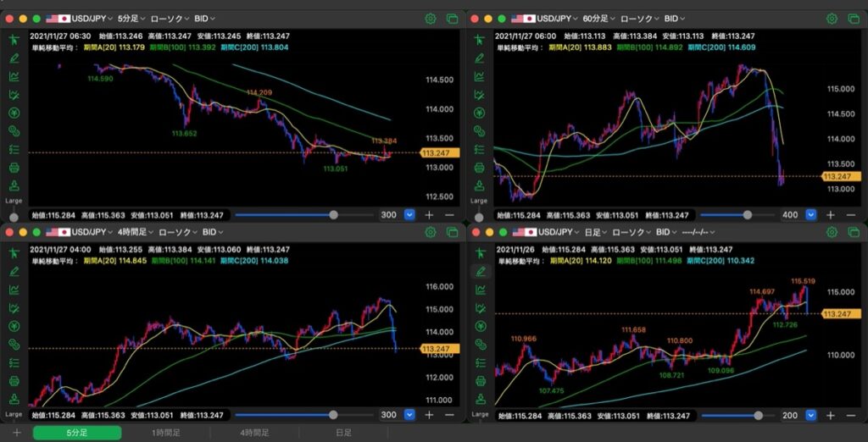The width and height of the screenshot is (868, 442).
Task: Open blue dropdown next to 400 bar count
Action: [x=811, y=214]
